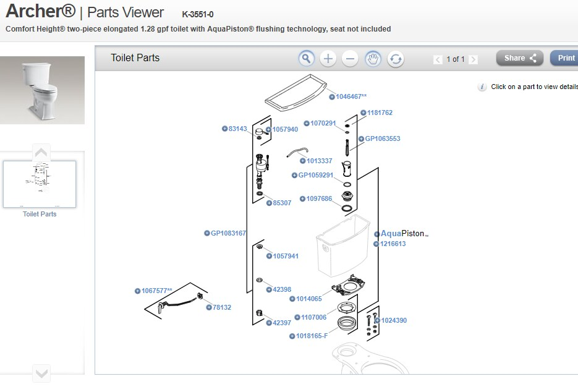The image size is (578, 392).
Task: Select part GP1063553
Action: click(x=383, y=138)
